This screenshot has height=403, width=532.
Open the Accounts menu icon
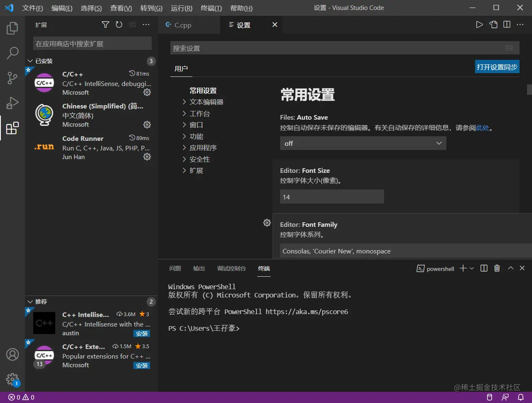pyautogui.click(x=12, y=354)
